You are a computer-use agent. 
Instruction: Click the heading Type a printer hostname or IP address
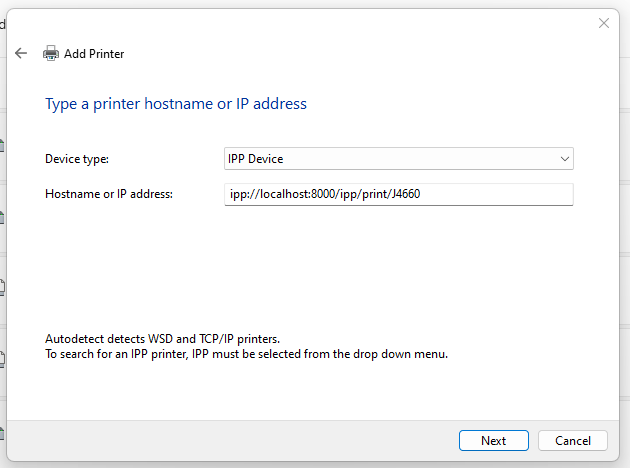tap(176, 104)
